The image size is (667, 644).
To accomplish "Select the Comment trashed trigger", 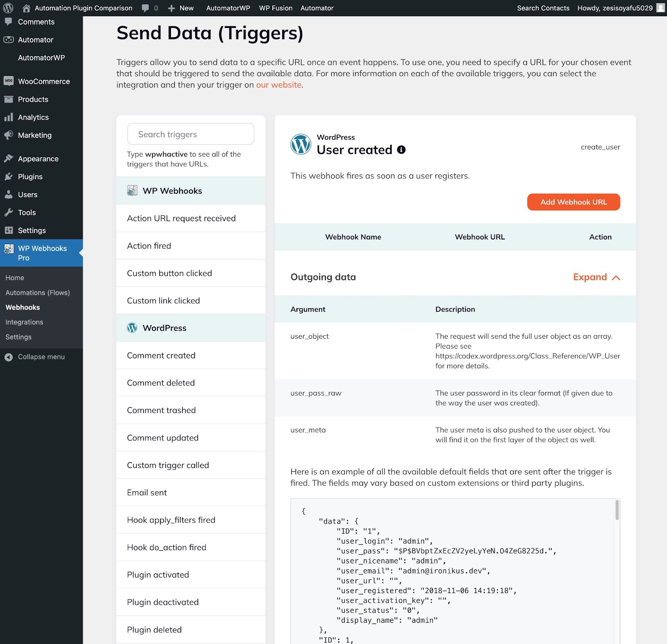I will click(191, 410).
